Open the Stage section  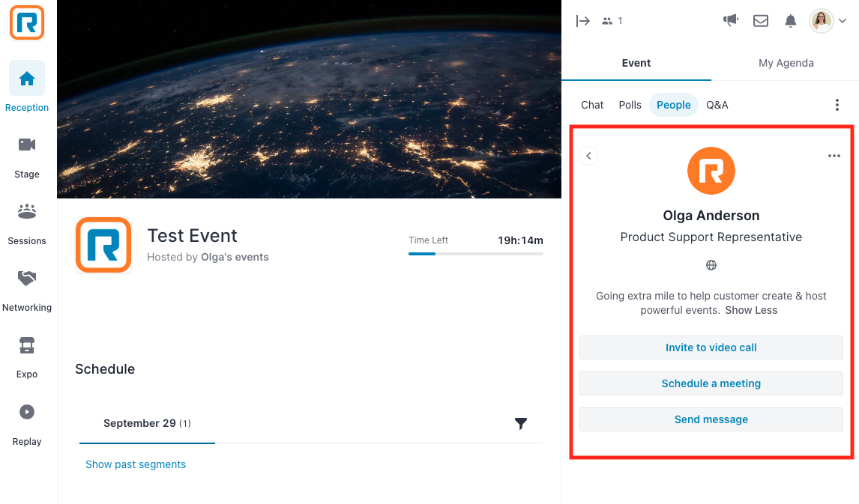(x=27, y=157)
